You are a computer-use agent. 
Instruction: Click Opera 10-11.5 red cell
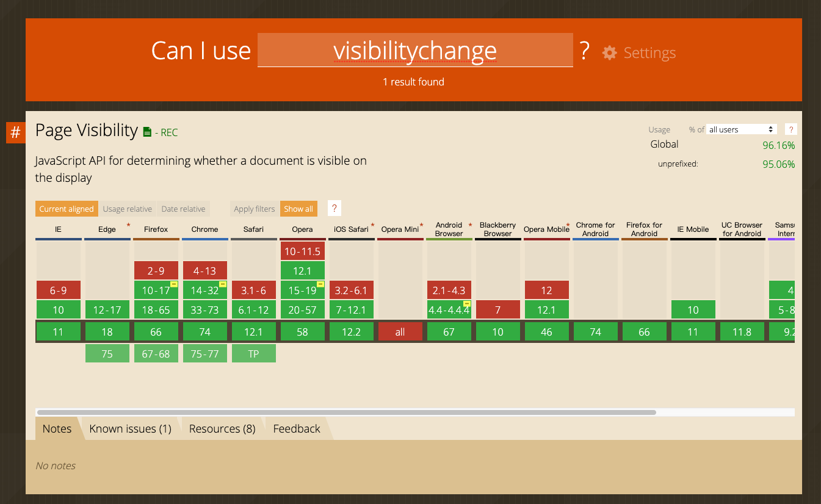[302, 251]
